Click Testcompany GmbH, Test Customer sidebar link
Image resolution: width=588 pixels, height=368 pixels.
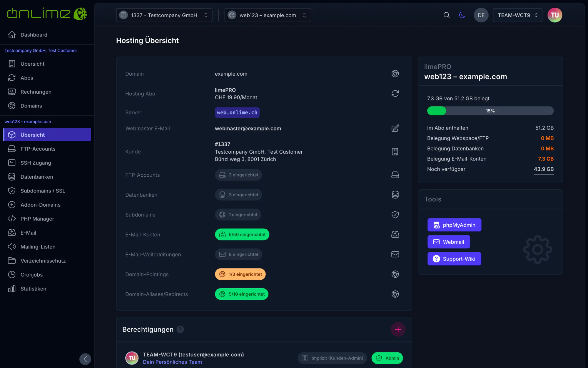tap(41, 51)
